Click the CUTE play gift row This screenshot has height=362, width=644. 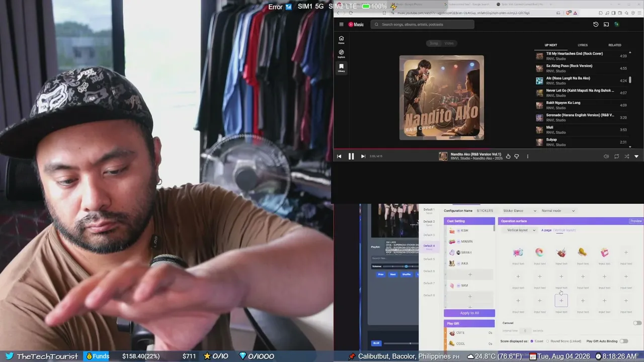point(470,333)
